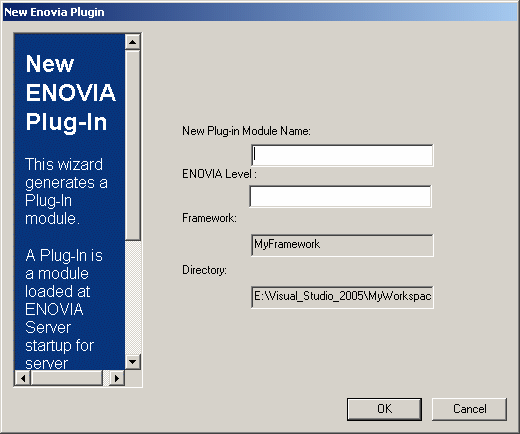Click the help panel scroll right arrow
Viewport: 520px width, 434px height.
click(117, 378)
